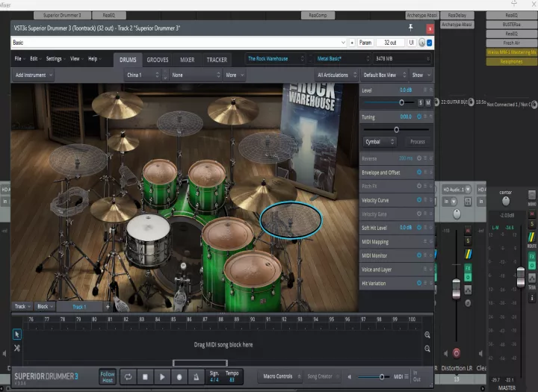The width and height of the screenshot is (538, 392).
Task: Open The Rock Warehouse library selector
Action: click(275, 59)
